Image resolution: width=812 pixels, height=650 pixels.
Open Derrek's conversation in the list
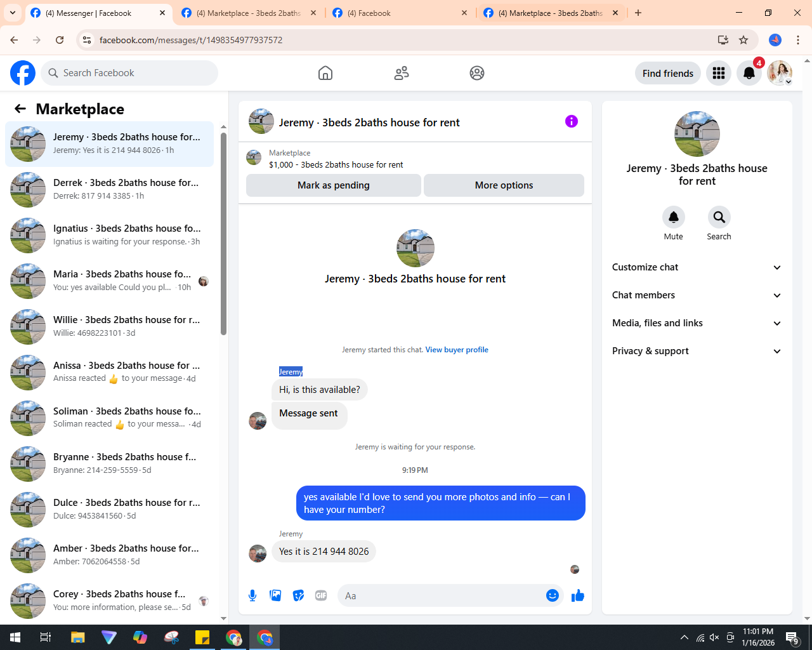coord(110,190)
